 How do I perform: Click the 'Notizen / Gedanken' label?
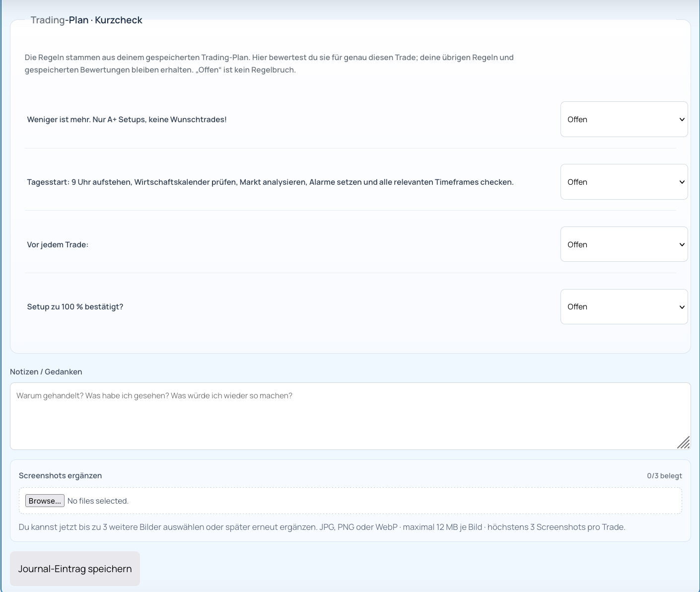46,371
